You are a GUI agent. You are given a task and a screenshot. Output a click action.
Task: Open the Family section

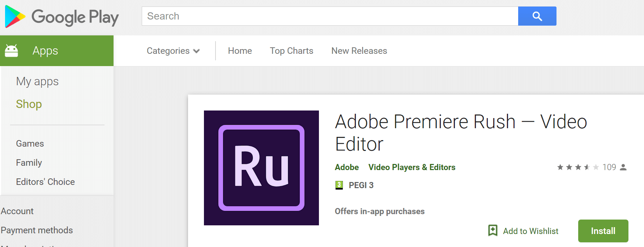point(29,163)
